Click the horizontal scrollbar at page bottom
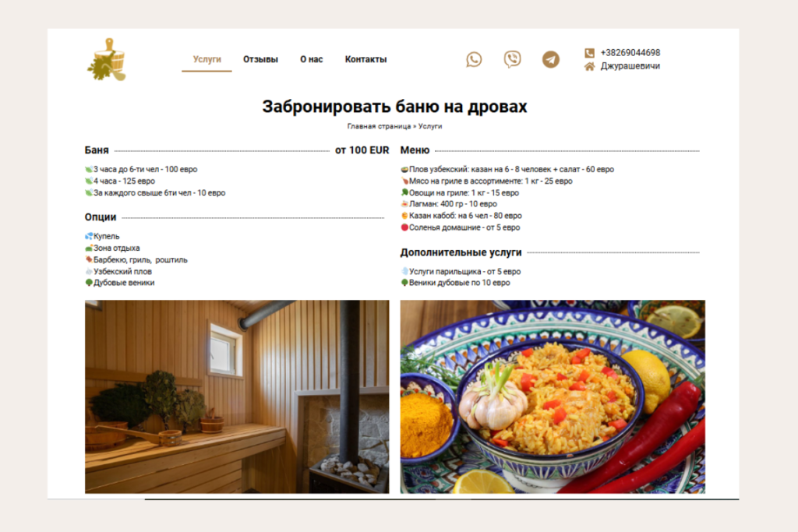Image resolution: width=798 pixels, height=532 pixels. coord(442,499)
